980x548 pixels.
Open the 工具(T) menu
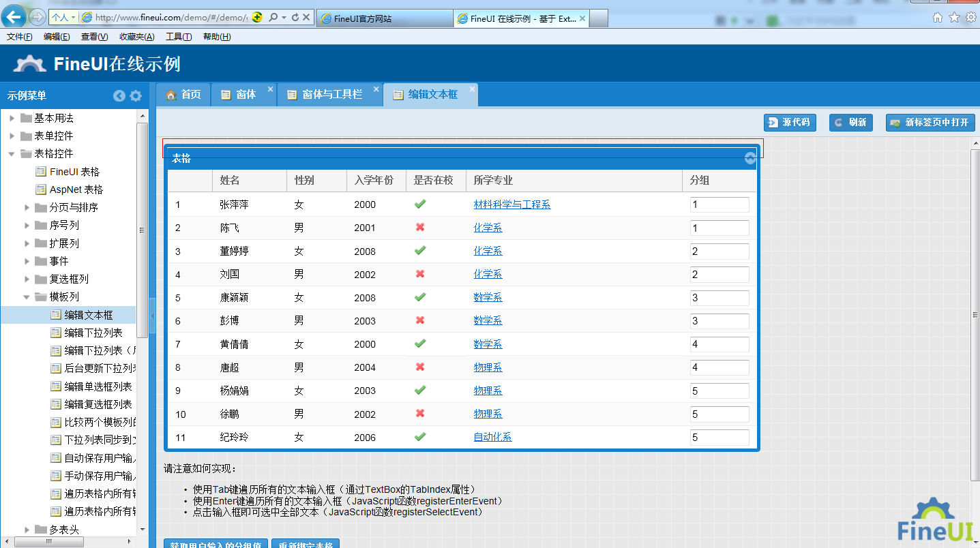[179, 37]
